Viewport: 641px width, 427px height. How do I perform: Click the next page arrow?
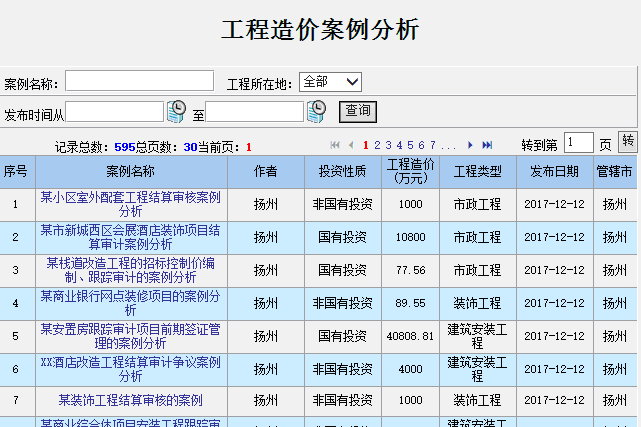click(x=471, y=145)
